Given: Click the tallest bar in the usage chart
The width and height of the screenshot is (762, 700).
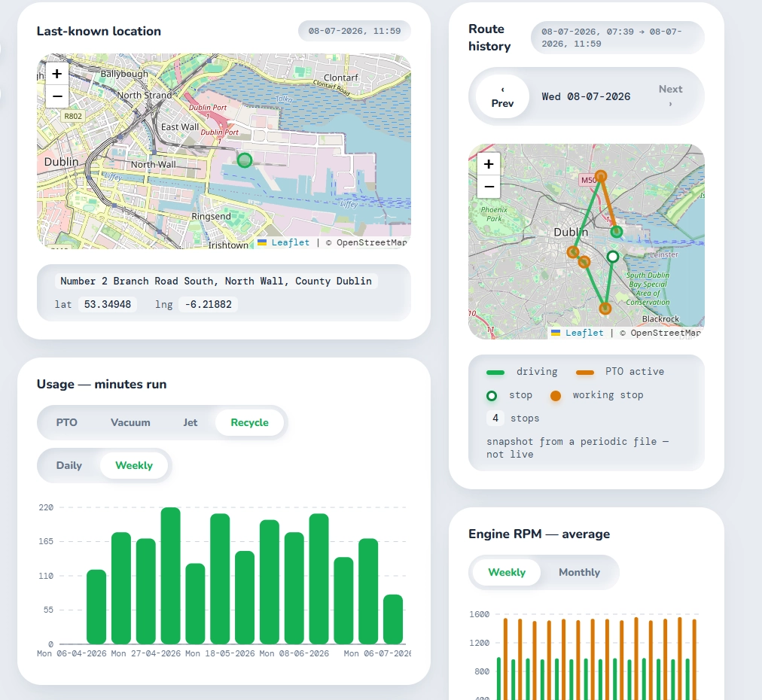Looking at the screenshot, I should point(171,576).
